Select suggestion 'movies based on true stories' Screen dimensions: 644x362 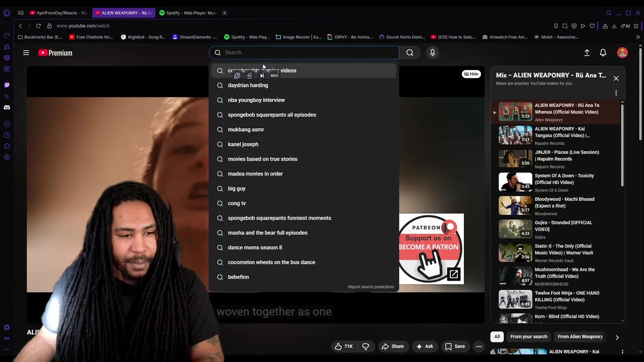[x=304, y=159]
